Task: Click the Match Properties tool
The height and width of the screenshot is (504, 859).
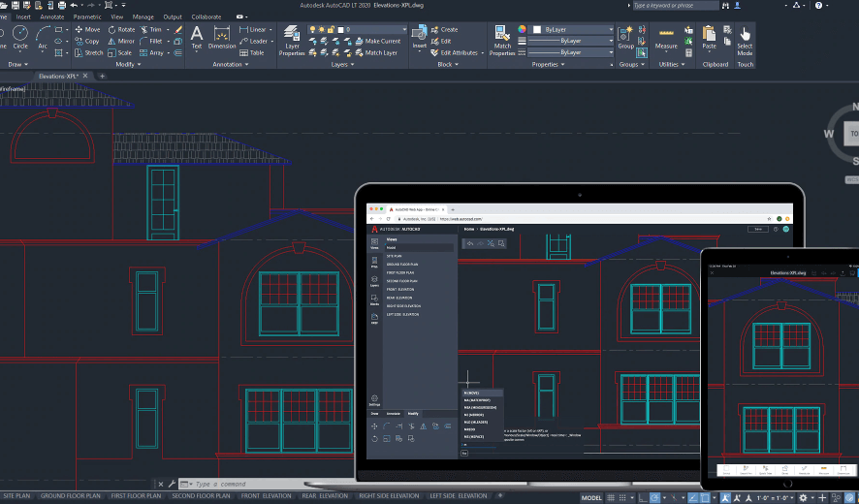Action: click(502, 41)
